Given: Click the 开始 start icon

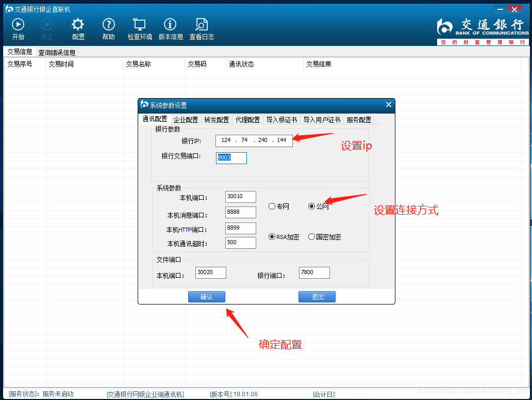Looking at the screenshot, I should click(x=18, y=24).
